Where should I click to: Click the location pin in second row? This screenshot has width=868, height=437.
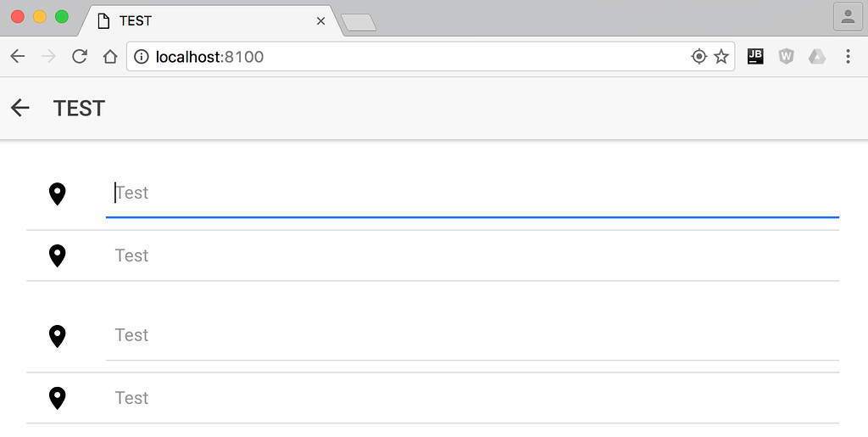[x=58, y=256]
